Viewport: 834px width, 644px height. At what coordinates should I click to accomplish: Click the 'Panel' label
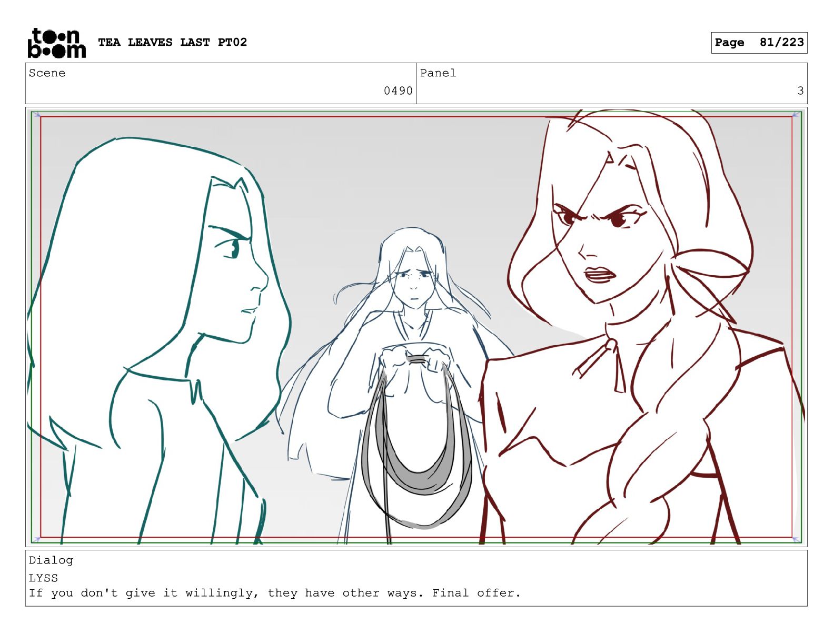coord(438,73)
